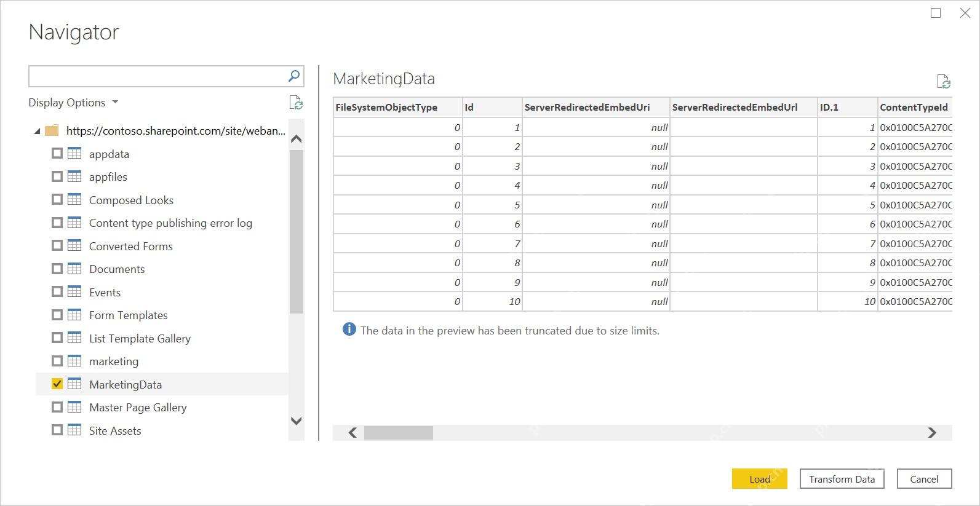Refresh the MarketingData preview icon
Viewport: 980px width, 506px height.
944,81
